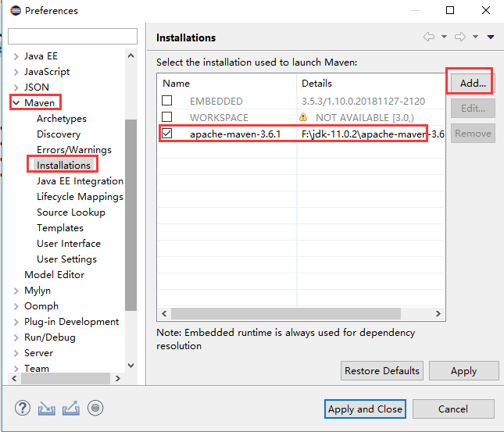Image resolution: width=504 pixels, height=432 pixels.
Task: Click the tree vertical scrollbar thumb
Action: 130,215
